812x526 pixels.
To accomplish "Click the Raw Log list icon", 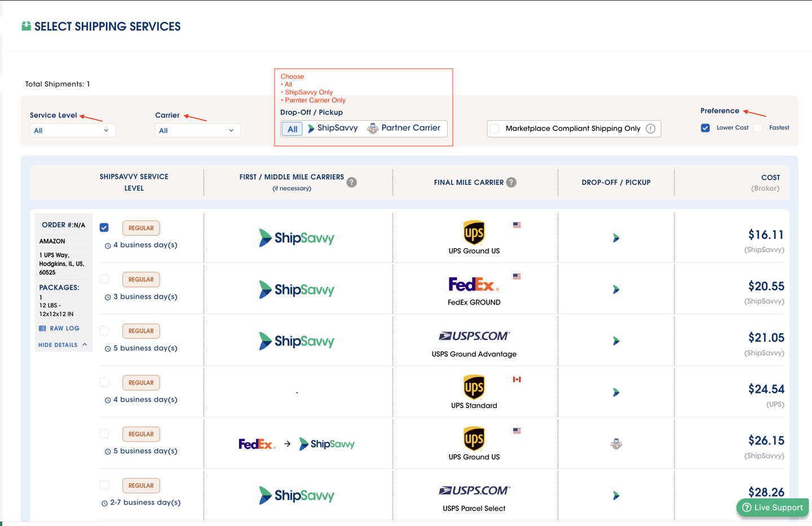I will [x=42, y=328].
